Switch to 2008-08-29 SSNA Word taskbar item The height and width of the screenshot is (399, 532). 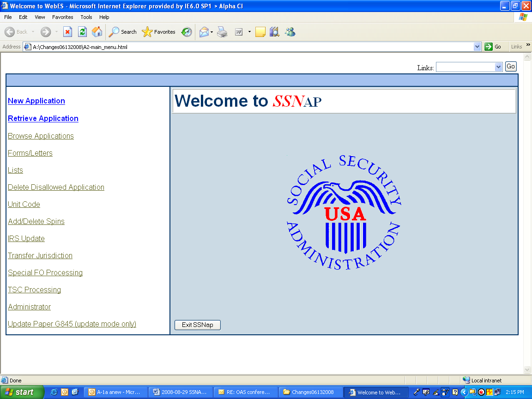click(x=181, y=392)
